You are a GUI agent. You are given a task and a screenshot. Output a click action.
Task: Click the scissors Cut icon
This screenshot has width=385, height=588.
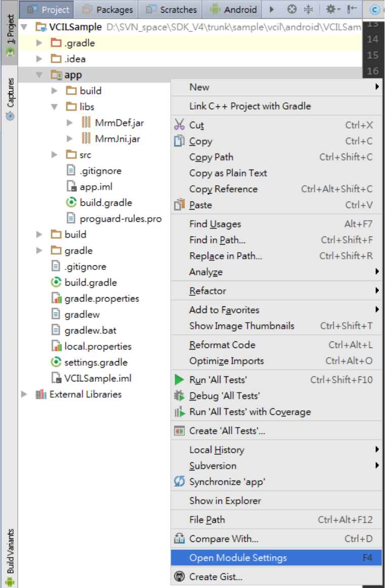click(x=179, y=125)
